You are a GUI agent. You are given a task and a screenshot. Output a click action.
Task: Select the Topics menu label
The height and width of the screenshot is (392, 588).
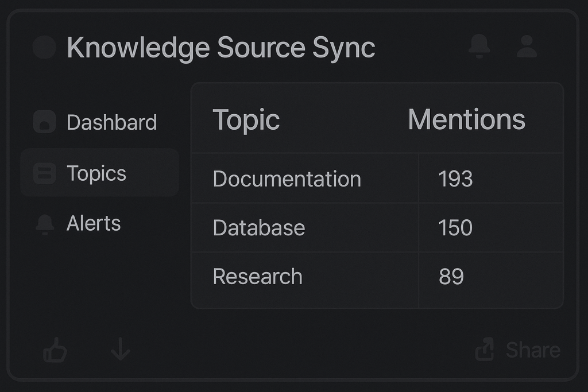(x=96, y=173)
